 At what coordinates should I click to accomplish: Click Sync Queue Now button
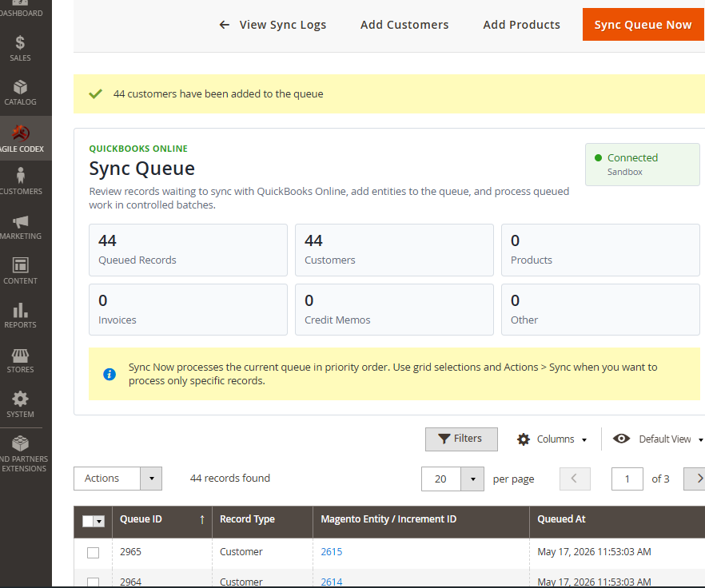643,25
